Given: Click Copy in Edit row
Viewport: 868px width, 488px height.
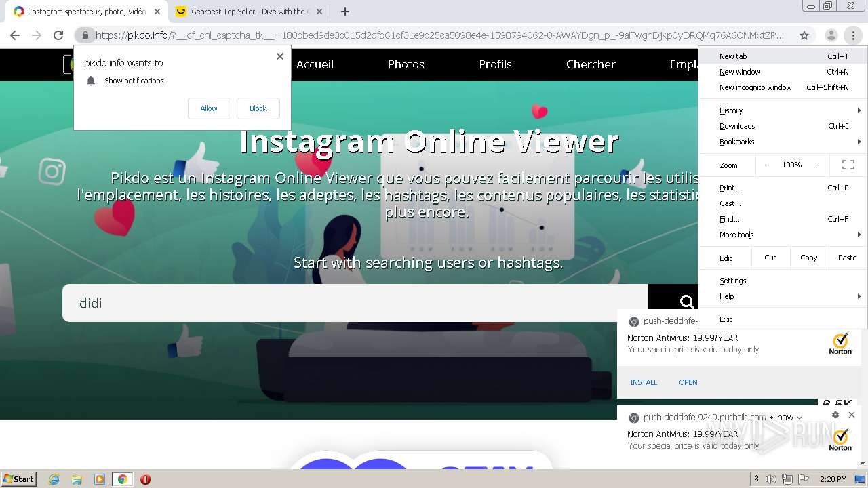Looking at the screenshot, I should click(808, 258).
